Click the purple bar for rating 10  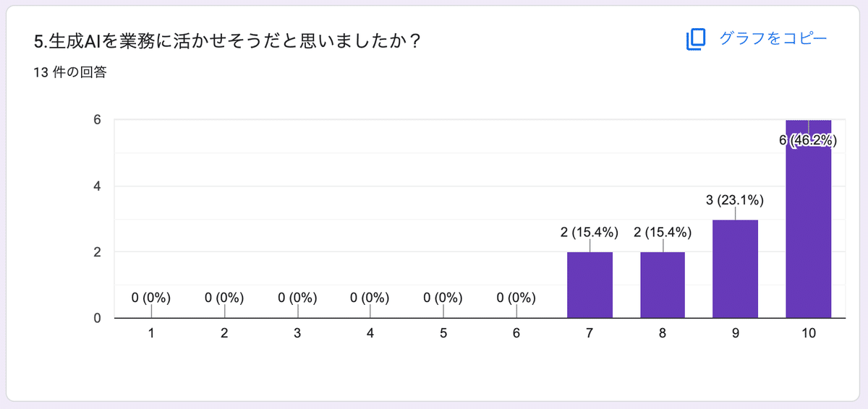(808, 231)
